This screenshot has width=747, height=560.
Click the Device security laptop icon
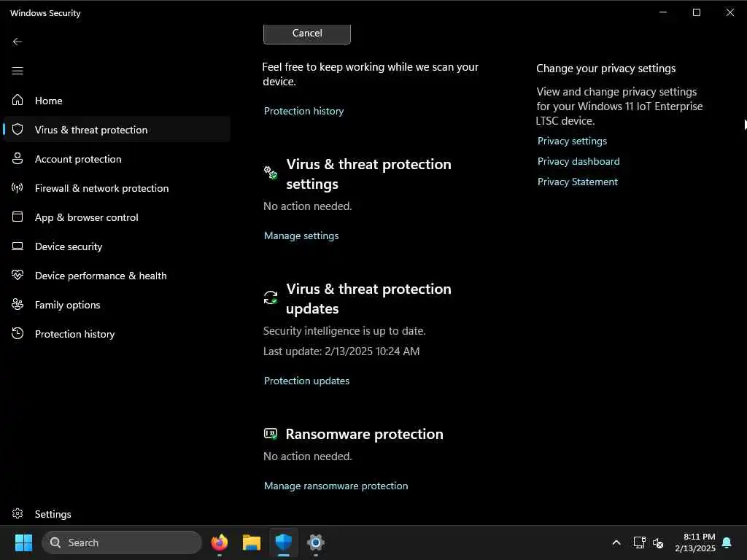tap(18, 246)
